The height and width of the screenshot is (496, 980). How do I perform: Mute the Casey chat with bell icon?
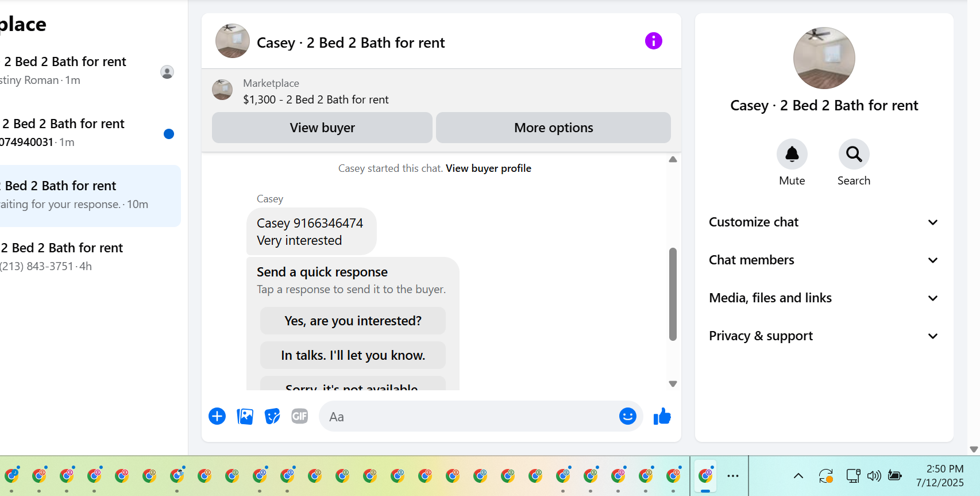click(792, 154)
